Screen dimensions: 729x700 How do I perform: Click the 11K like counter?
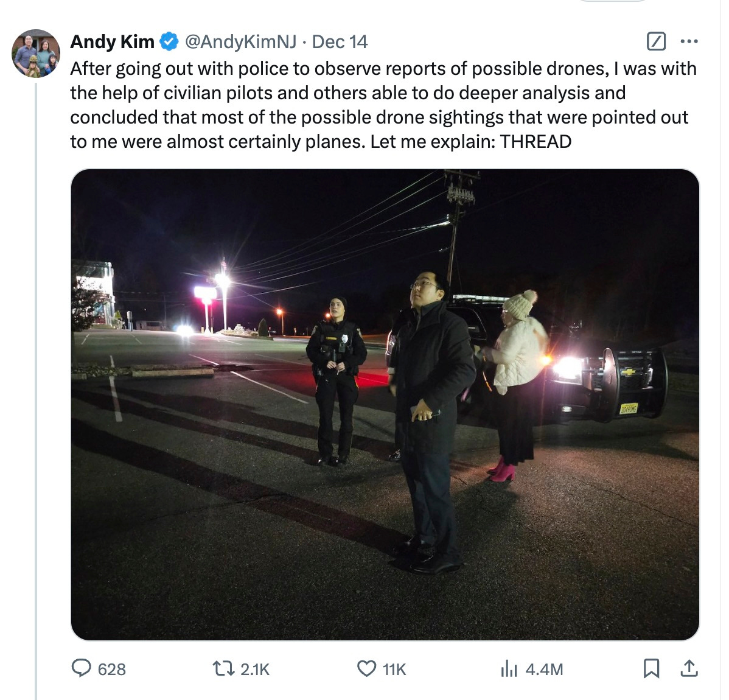[x=393, y=670]
